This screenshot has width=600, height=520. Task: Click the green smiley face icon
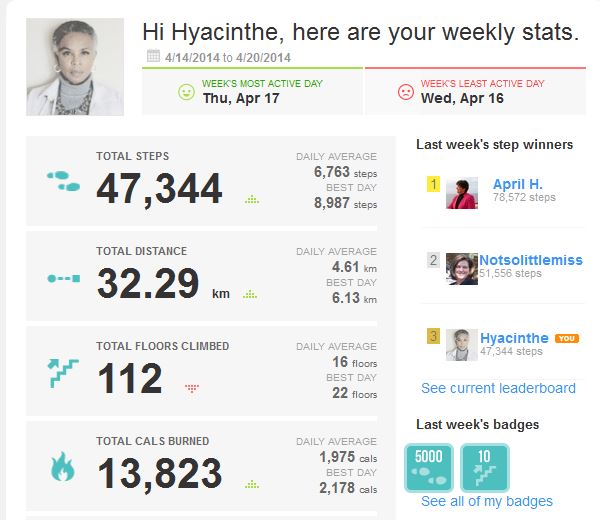coord(186,92)
